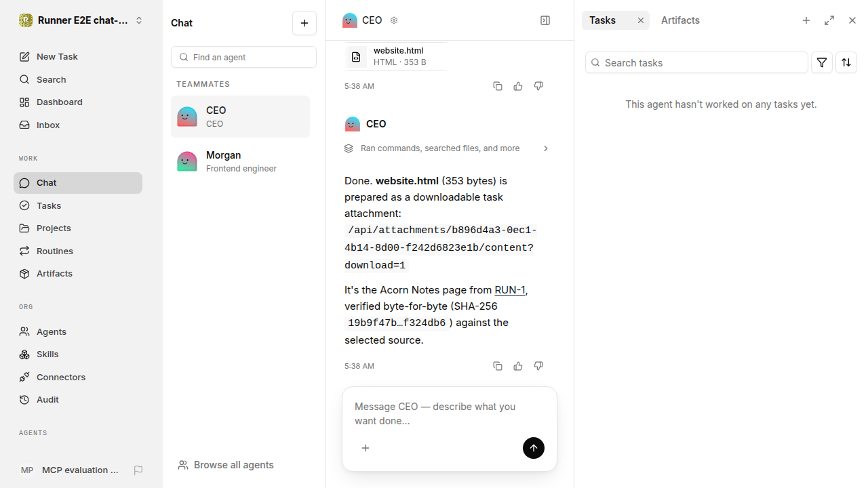The width and height of the screenshot is (868, 488).
Task: Open Routines page
Action: 78,251
